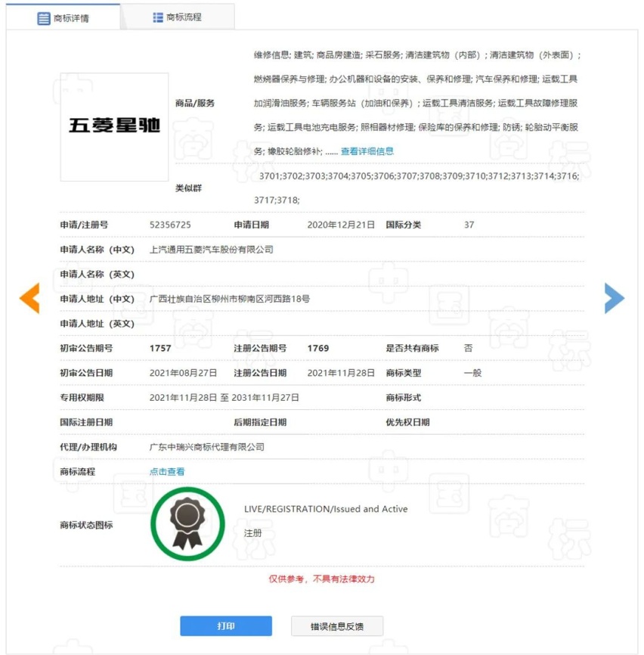
Task: Click the 代理/办理机构 label
Action: (88, 447)
